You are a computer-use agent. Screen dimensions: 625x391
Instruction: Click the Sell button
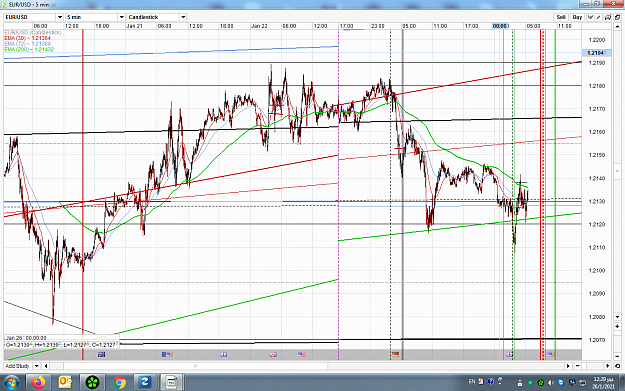coord(561,17)
